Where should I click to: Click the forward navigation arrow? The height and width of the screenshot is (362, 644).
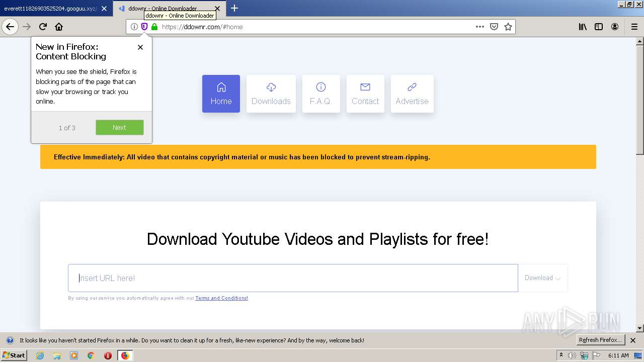coord(27,27)
